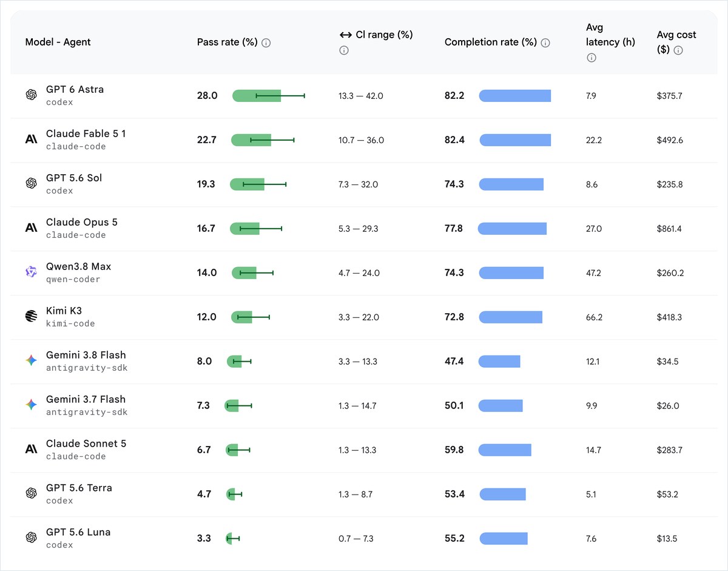Click the qwen-coder agent label
The image size is (728, 571).
73,280
